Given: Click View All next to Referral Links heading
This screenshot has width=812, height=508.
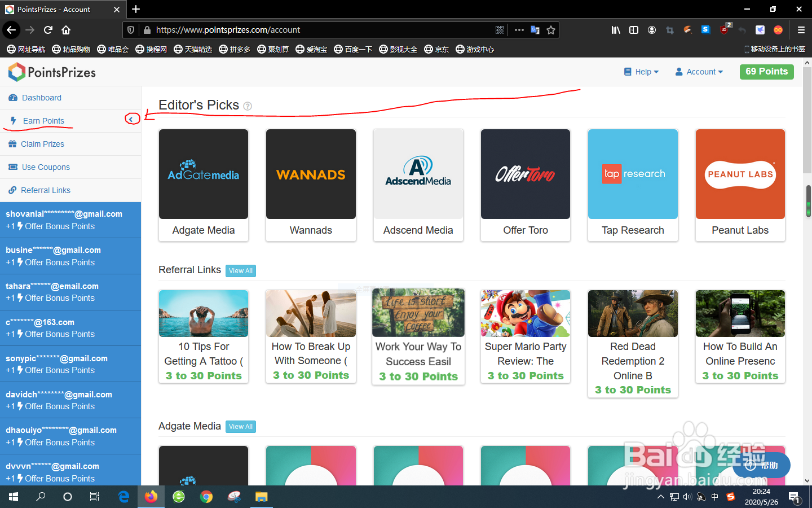Looking at the screenshot, I should (x=241, y=271).
